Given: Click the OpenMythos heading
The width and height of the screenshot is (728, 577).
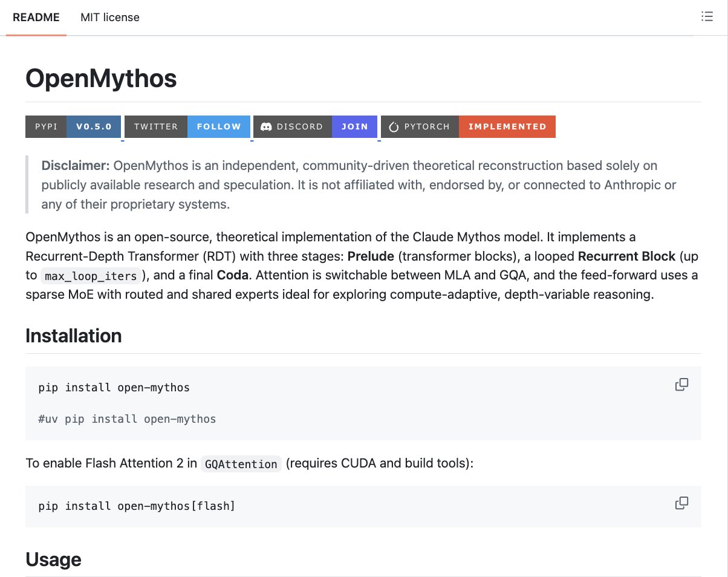Looking at the screenshot, I should 101,79.
